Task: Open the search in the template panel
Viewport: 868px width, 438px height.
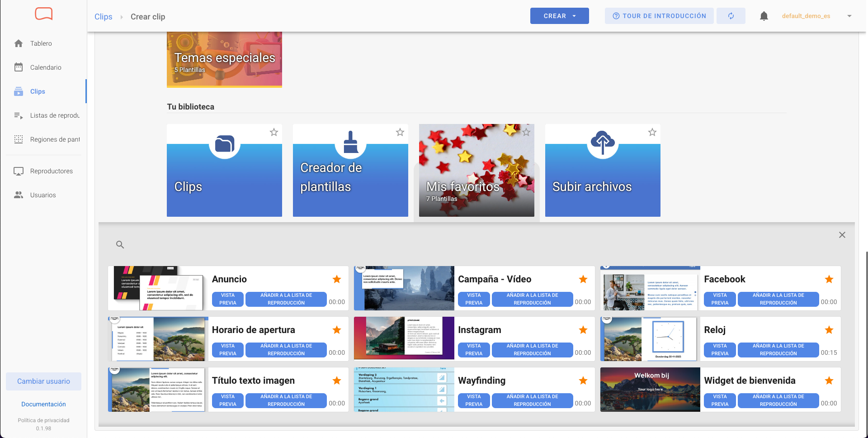Action: pyautogui.click(x=120, y=244)
